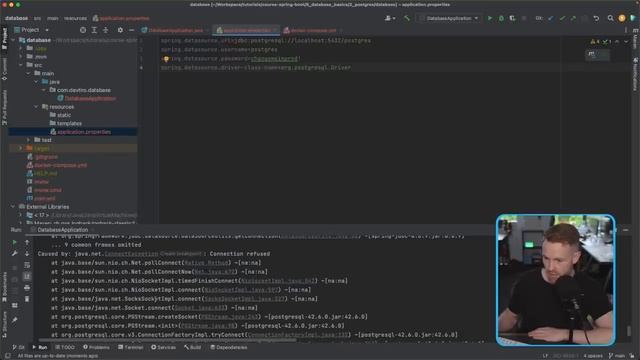Open Socket.java link in stack trace
Screen dimensions: 640x360
pyautogui.click(x=200, y=308)
